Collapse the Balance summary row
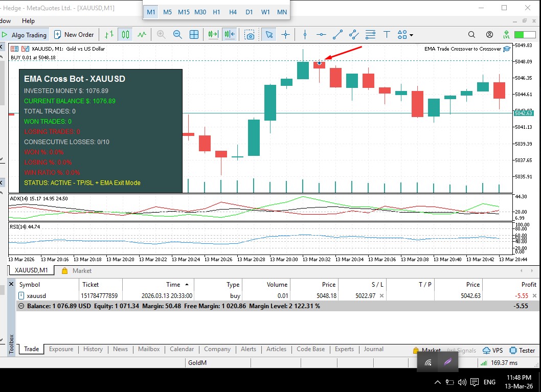 pyautogui.click(x=21, y=306)
